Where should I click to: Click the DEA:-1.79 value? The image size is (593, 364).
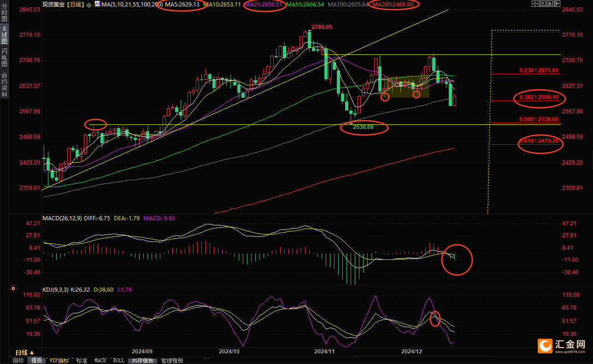(x=127, y=218)
